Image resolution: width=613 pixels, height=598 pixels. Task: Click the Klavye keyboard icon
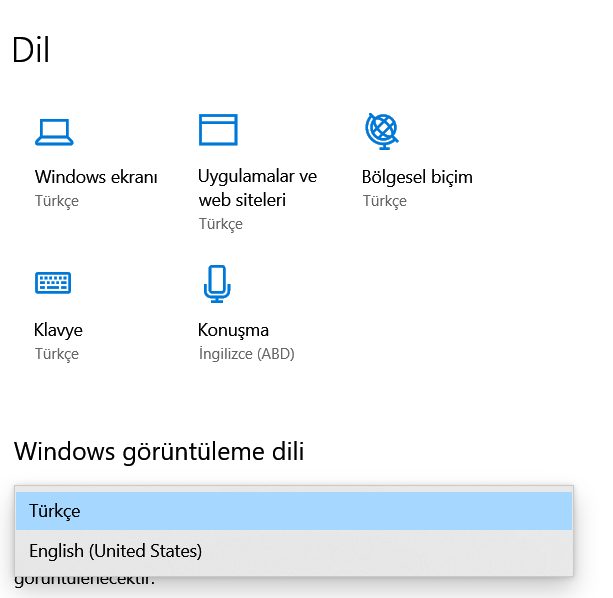point(54,284)
